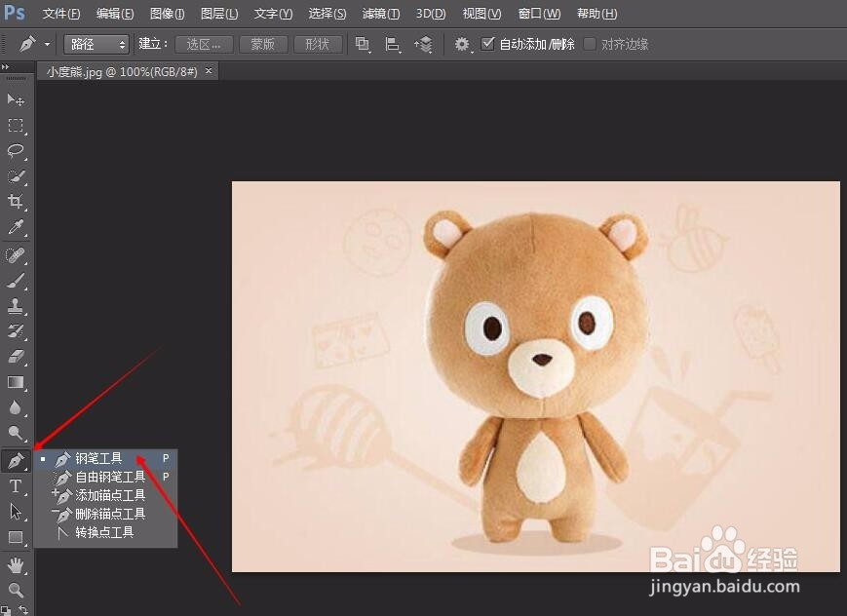Image resolution: width=847 pixels, height=616 pixels.
Task: Select the Horizontal Type tool
Action: [16, 486]
